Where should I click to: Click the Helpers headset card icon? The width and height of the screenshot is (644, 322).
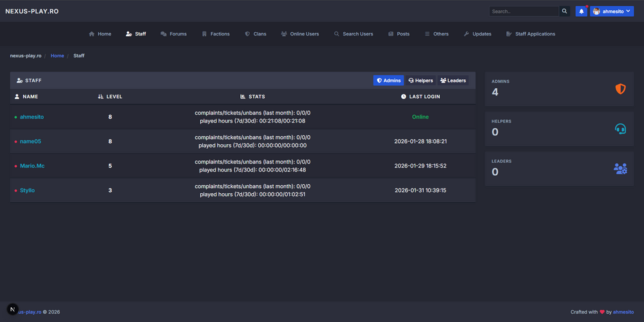[x=620, y=129]
